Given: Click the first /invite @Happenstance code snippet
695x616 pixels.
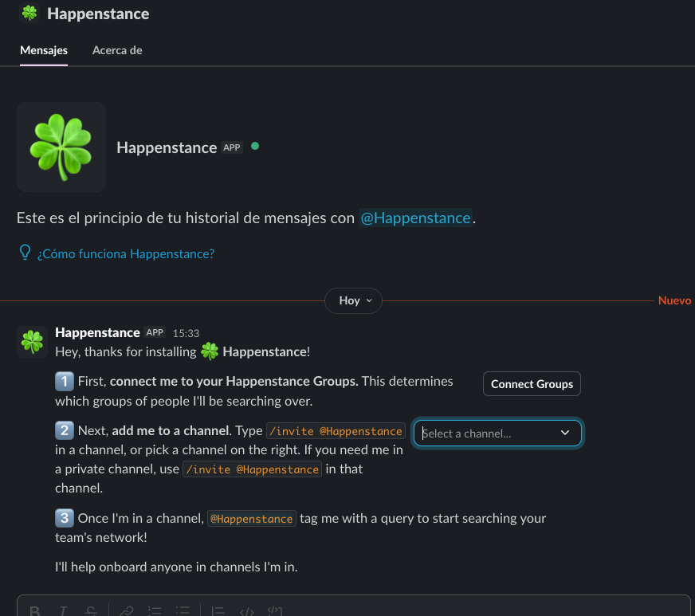Looking at the screenshot, I should 336,431.
